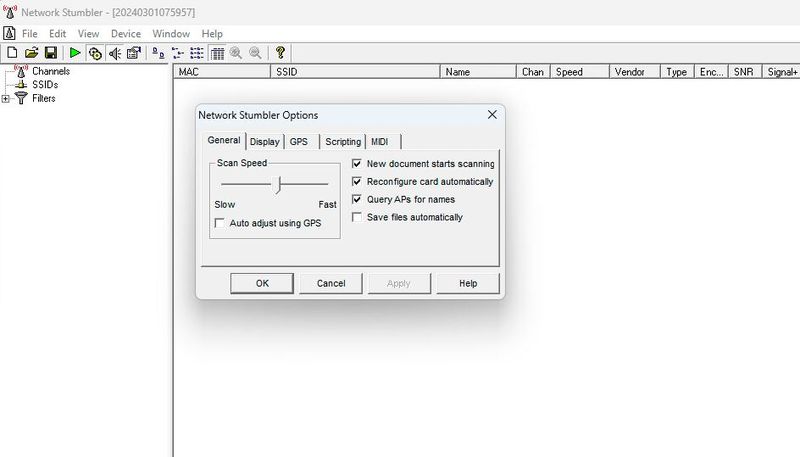
Task: Sort by the Signal+ column header
Action: tap(781, 72)
